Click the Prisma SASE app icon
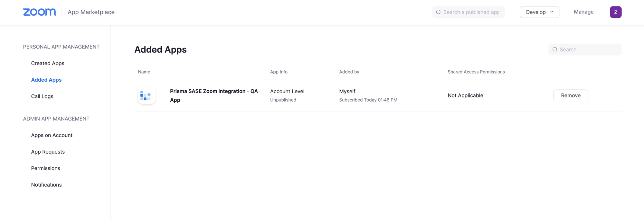Image resolution: width=644 pixels, height=222 pixels. click(x=147, y=96)
